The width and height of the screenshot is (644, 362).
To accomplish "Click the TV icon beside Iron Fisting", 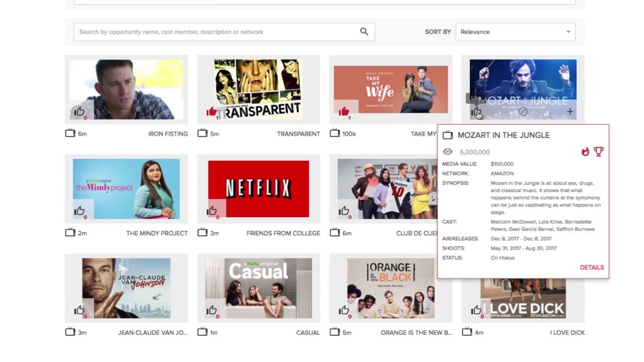I will pyautogui.click(x=70, y=133).
